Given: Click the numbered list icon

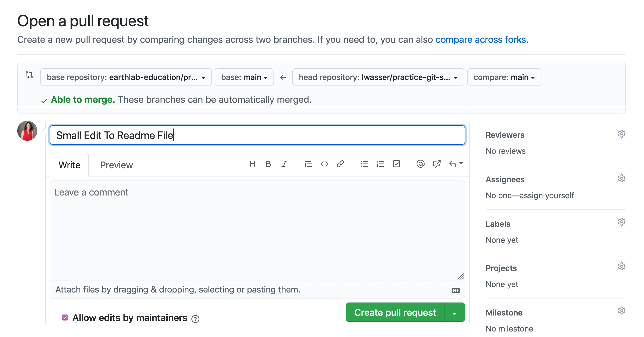Looking at the screenshot, I should coord(380,163).
